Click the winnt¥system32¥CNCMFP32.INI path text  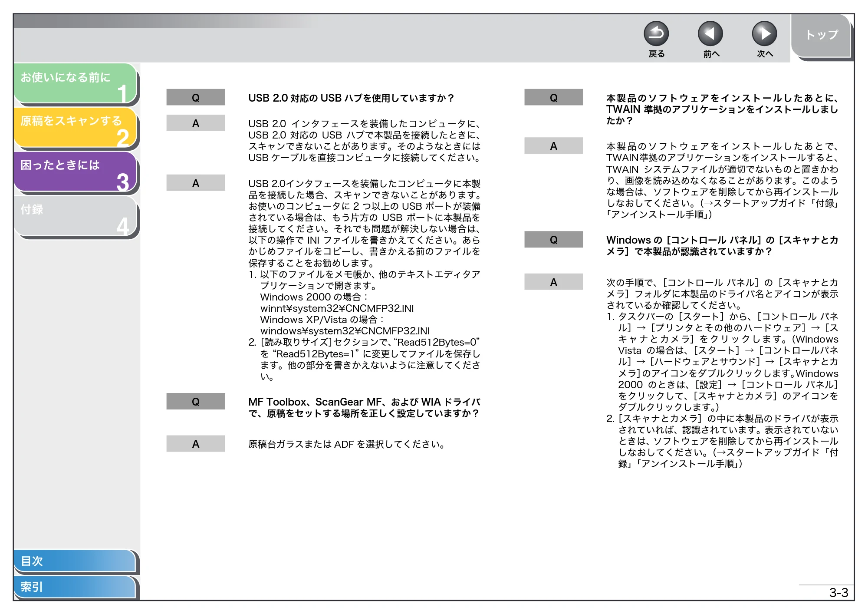(x=337, y=308)
